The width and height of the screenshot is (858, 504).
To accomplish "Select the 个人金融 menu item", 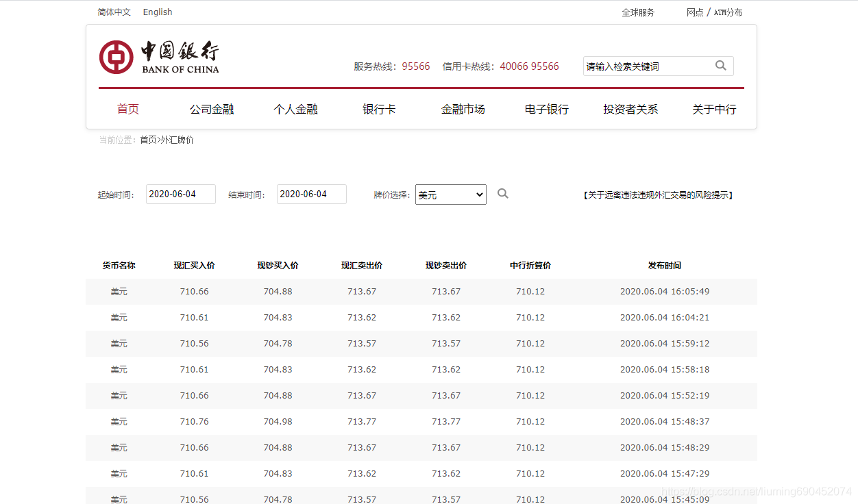I will (x=295, y=108).
